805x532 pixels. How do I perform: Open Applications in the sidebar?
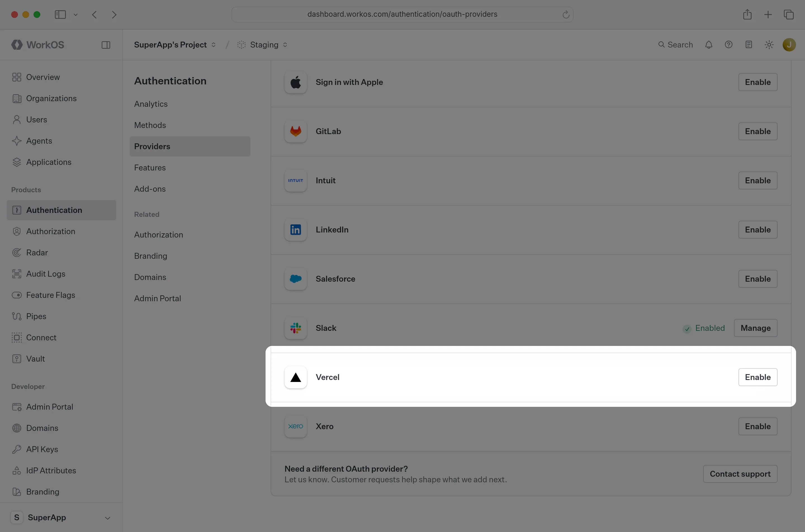tap(61, 162)
